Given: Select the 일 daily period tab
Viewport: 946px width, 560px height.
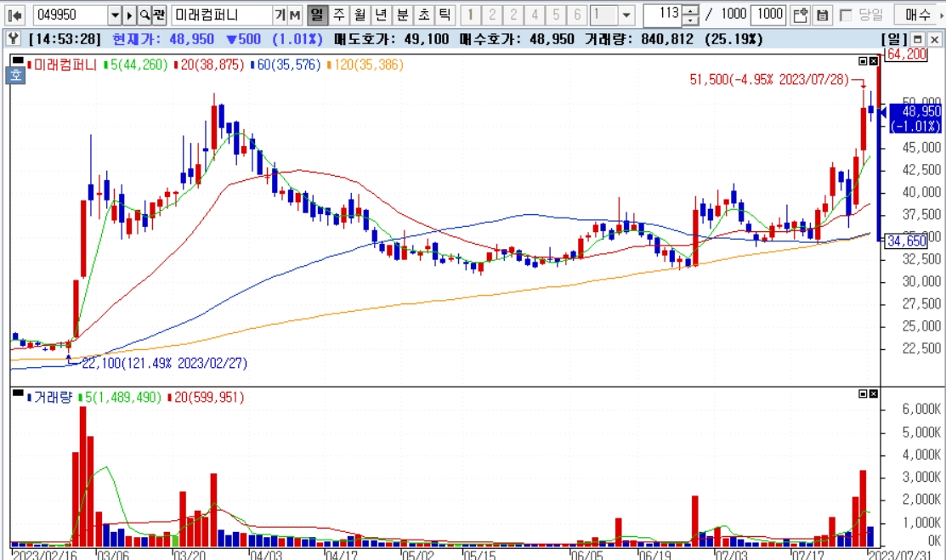Looking at the screenshot, I should click(x=317, y=15).
